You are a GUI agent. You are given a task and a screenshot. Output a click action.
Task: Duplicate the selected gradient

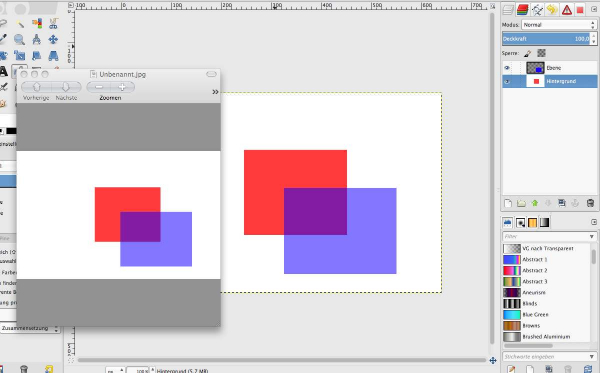click(x=549, y=369)
